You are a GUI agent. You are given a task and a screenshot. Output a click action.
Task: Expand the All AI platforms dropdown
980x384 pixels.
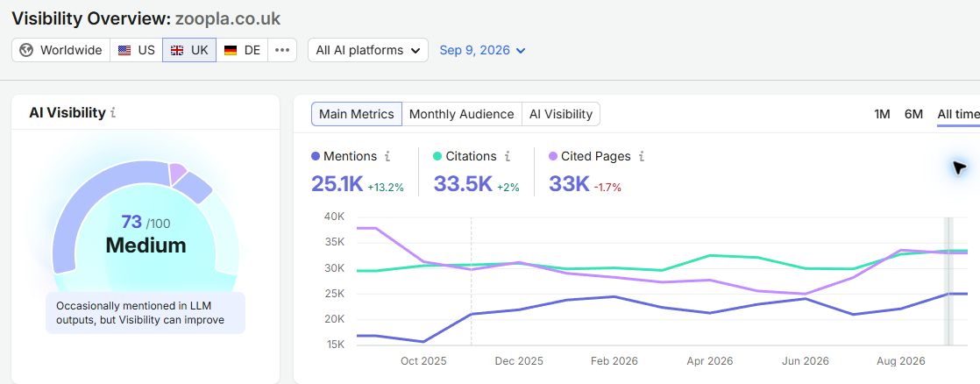coord(367,50)
